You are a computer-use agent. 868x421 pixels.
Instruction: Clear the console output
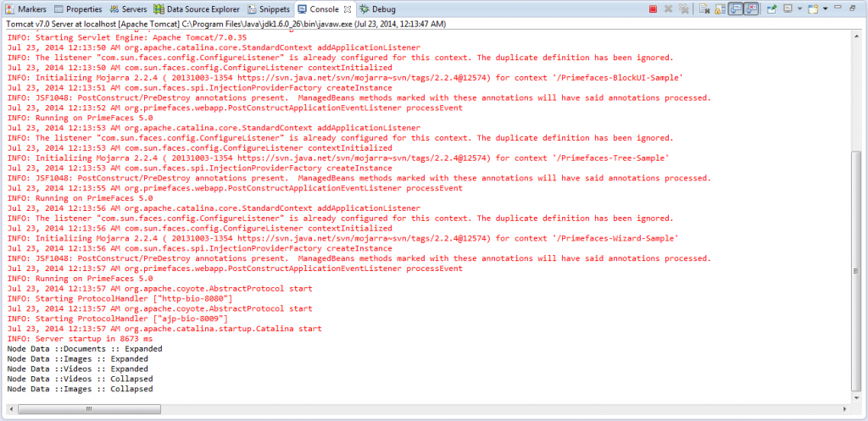pos(704,9)
